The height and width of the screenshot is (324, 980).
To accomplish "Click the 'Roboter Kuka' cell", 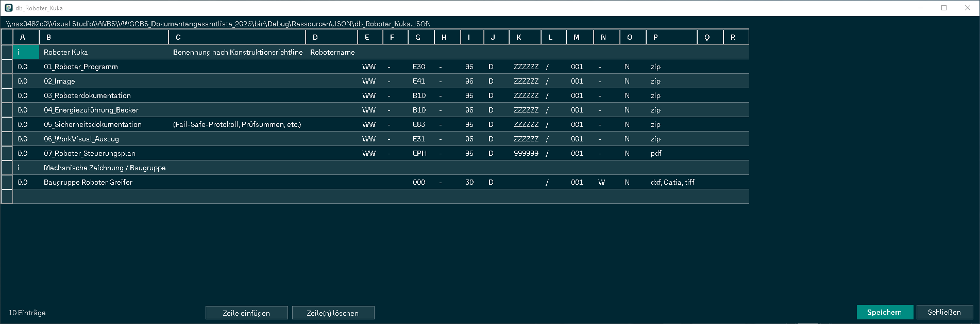I will click(104, 52).
